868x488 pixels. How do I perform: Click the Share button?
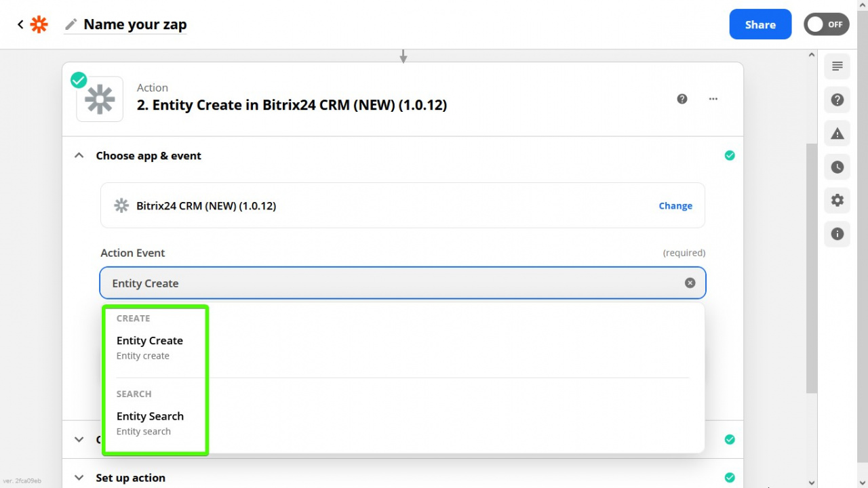(x=760, y=24)
